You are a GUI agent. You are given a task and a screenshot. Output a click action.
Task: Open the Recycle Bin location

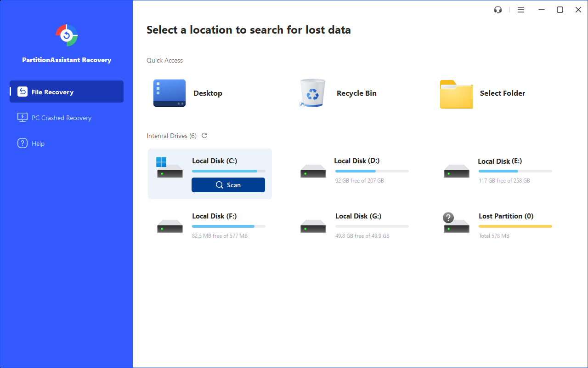tap(312, 92)
